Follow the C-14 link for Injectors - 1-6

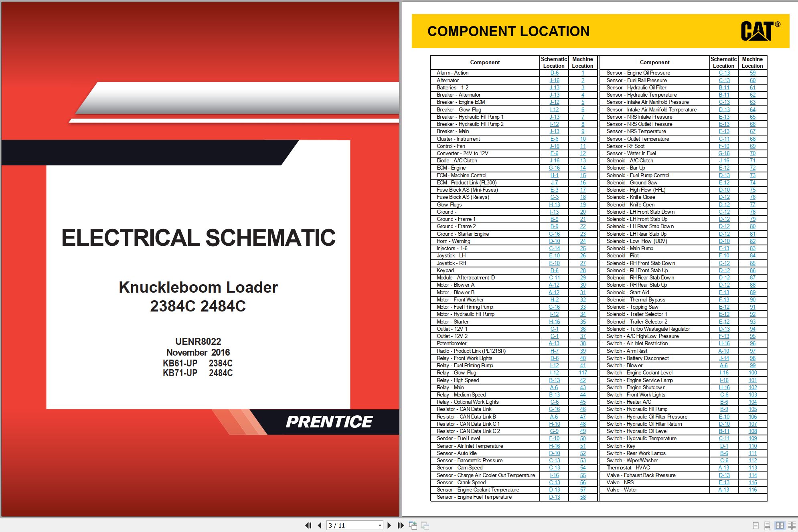[x=554, y=249]
